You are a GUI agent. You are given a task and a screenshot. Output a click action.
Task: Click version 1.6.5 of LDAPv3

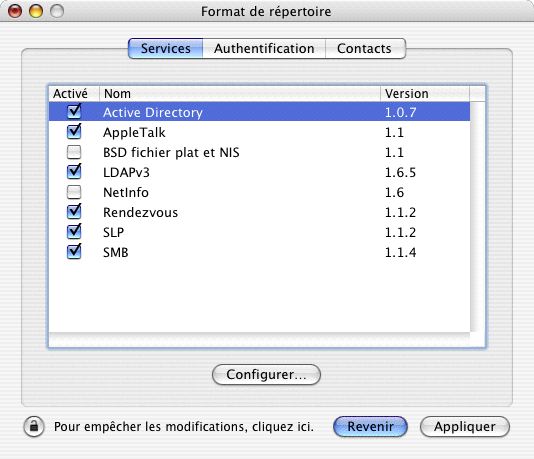[400, 173]
